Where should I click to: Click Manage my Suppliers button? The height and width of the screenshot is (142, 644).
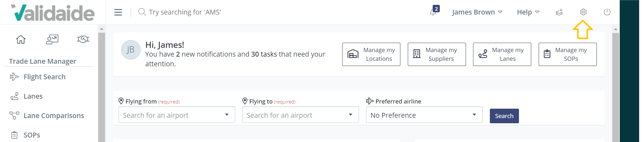[437, 54]
